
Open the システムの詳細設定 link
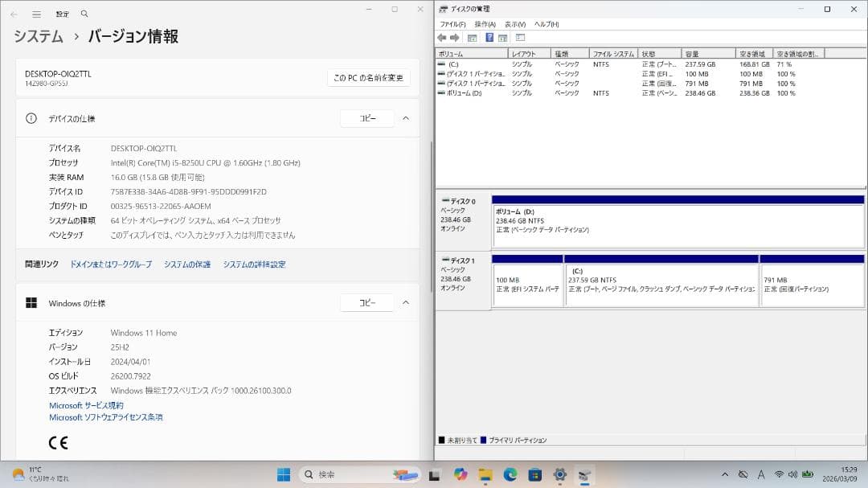click(x=254, y=265)
